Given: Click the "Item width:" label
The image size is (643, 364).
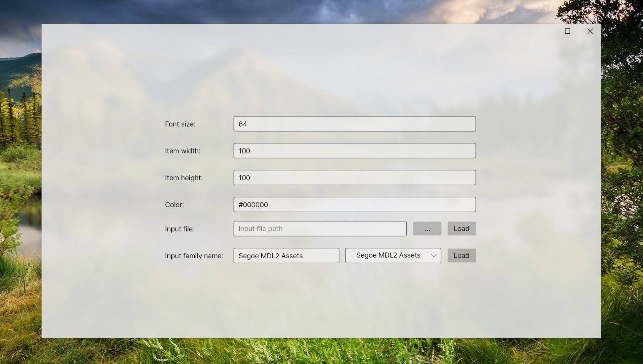Looking at the screenshot, I should (x=183, y=151).
